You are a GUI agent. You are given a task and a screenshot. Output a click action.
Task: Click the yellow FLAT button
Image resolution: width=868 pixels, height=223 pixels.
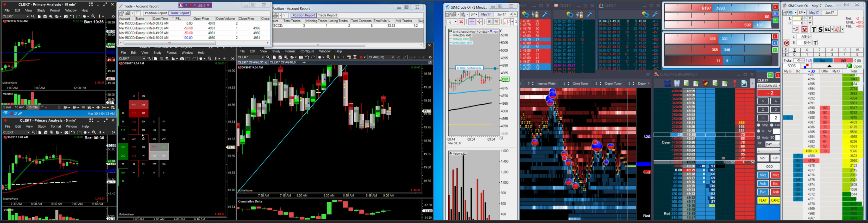click(763, 200)
